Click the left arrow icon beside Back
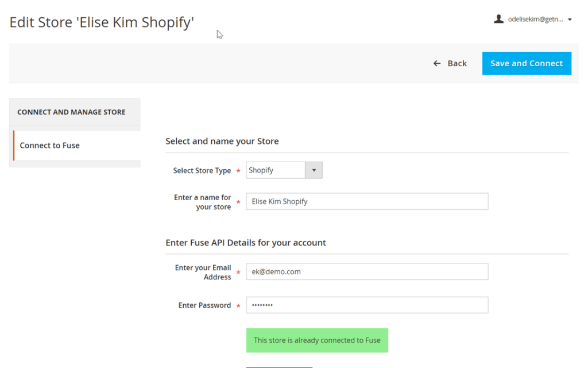The image size is (588, 368). (437, 63)
